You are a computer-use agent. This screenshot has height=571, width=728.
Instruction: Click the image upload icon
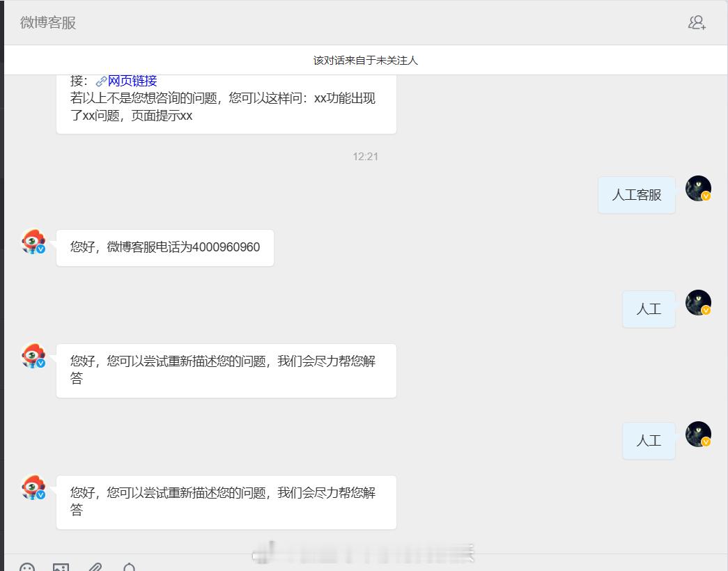point(61,568)
